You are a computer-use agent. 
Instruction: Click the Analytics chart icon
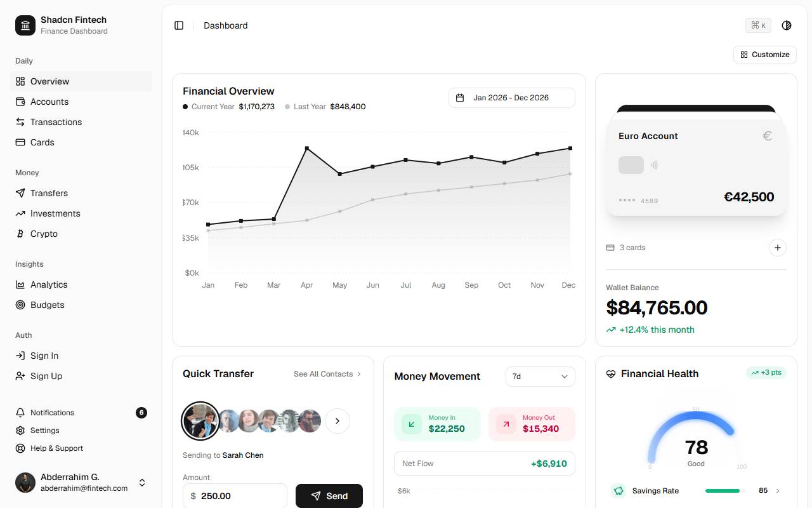point(20,284)
